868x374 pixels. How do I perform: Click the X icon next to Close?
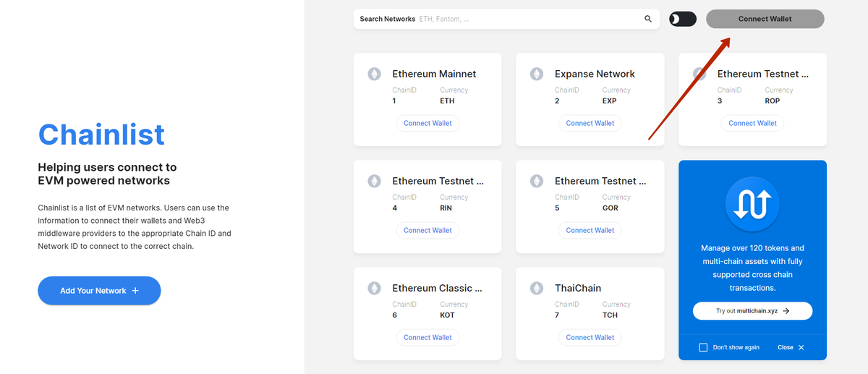point(801,348)
